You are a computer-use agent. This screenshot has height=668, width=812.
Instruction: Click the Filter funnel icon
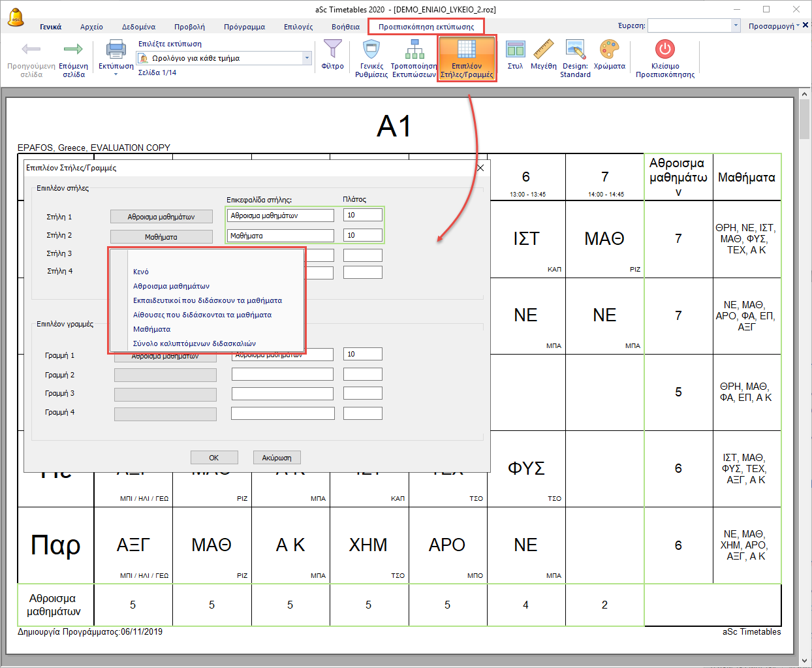(333, 49)
